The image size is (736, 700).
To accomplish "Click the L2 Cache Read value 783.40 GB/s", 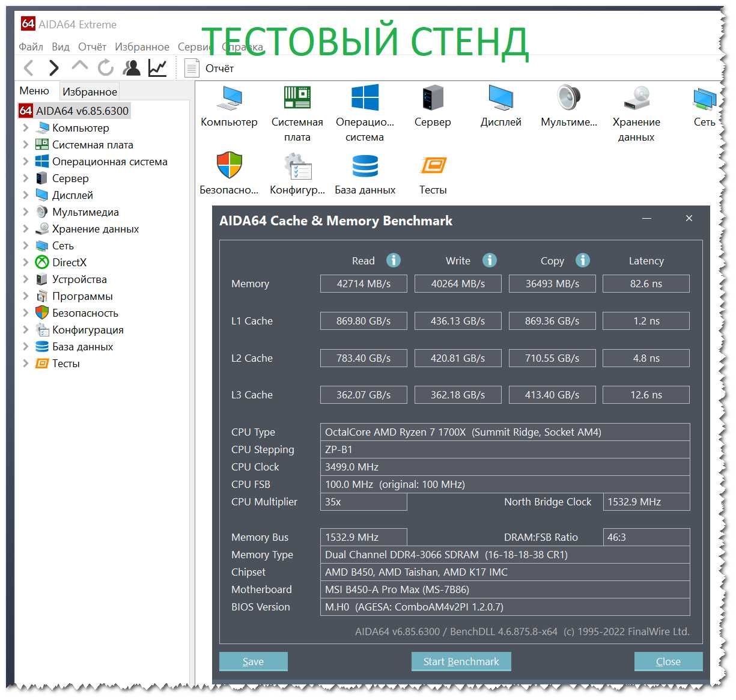I will (363, 358).
